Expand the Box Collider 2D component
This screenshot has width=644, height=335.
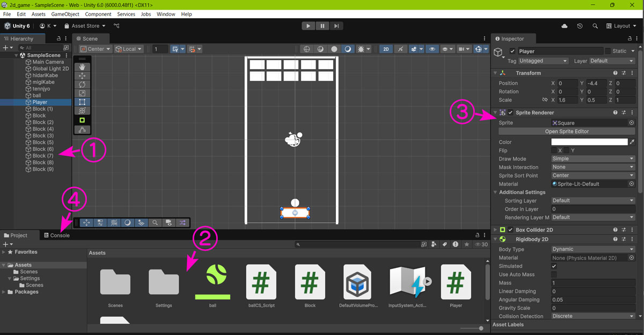[x=495, y=230]
